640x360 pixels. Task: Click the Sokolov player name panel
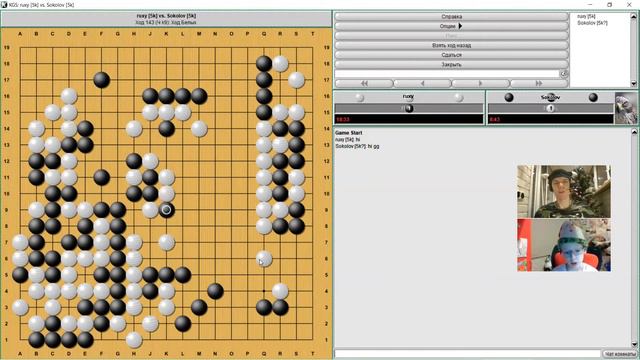pyautogui.click(x=551, y=97)
